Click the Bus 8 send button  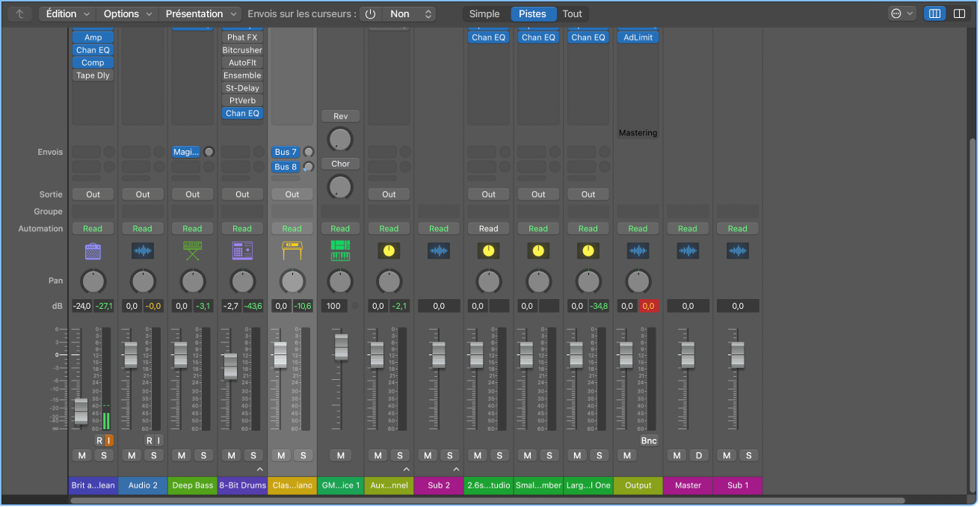pos(286,167)
